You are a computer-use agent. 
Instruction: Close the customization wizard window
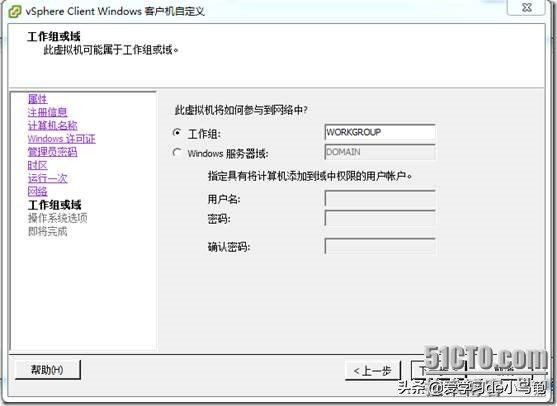[526, 7]
